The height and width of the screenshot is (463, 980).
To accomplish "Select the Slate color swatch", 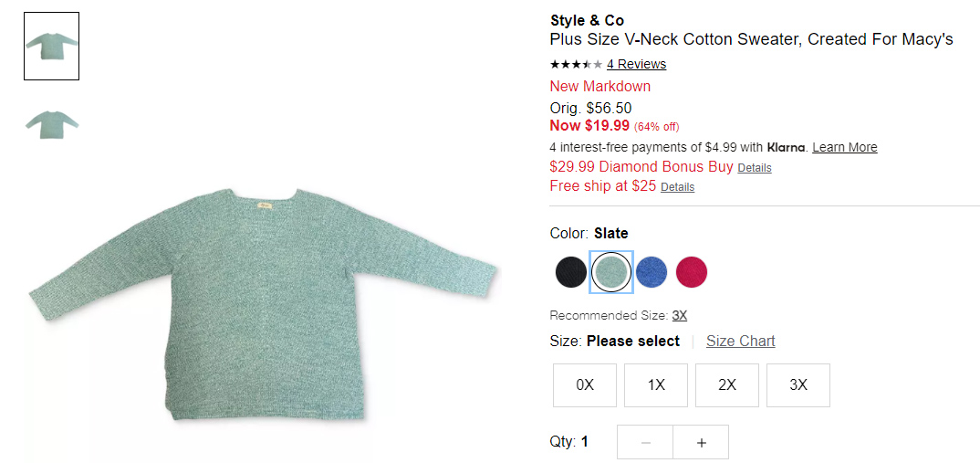I will pos(611,272).
